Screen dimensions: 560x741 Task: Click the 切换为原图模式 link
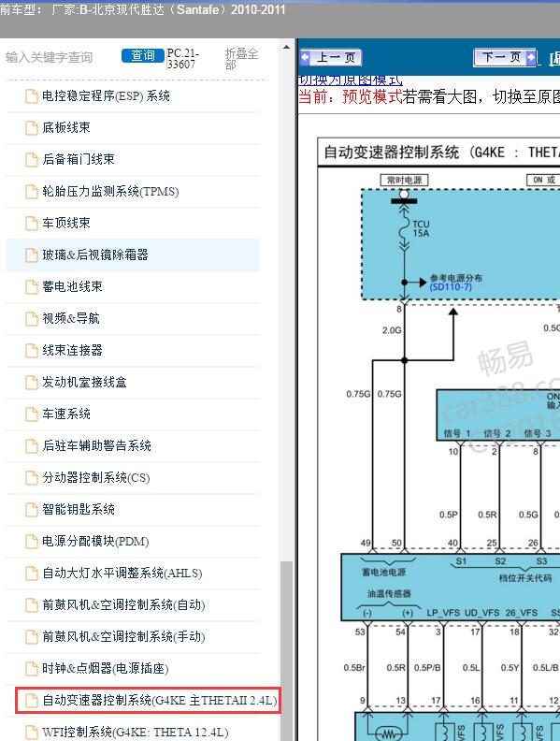point(351,80)
